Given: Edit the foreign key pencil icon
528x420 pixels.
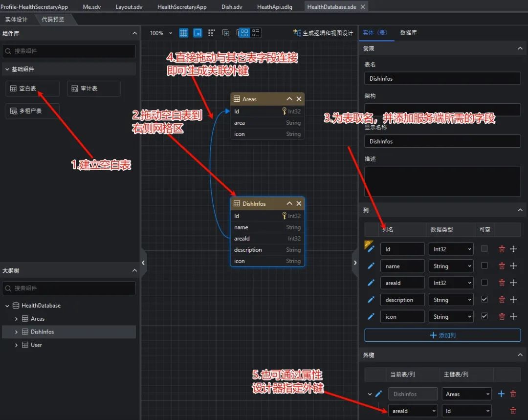Looking at the screenshot, I should coord(378,394).
